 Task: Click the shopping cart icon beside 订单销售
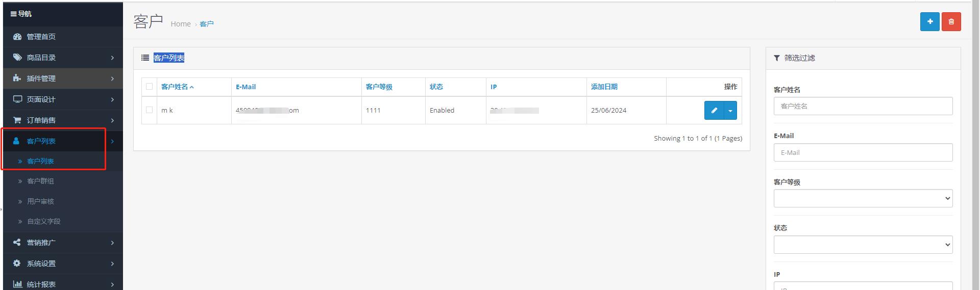tap(17, 120)
